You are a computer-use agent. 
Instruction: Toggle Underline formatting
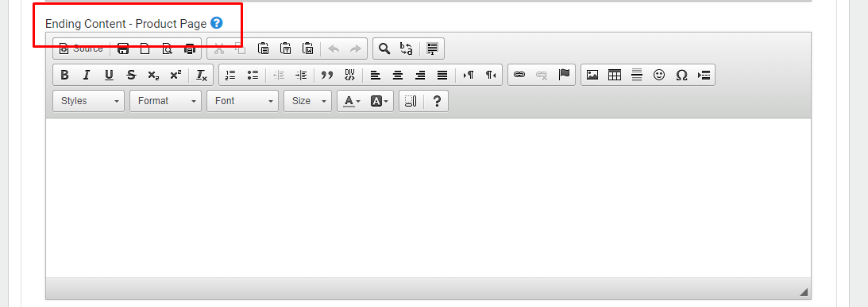[109, 75]
